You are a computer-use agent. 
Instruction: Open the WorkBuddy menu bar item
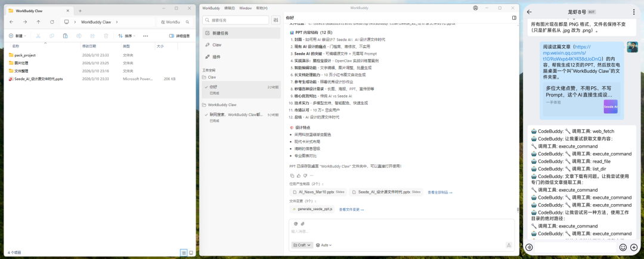pyautogui.click(x=210, y=8)
